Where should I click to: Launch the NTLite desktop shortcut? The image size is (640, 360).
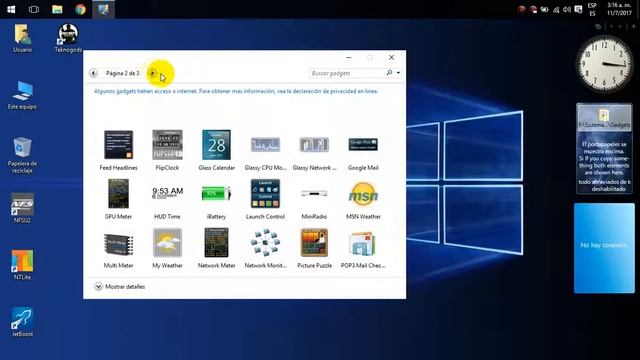point(22,265)
